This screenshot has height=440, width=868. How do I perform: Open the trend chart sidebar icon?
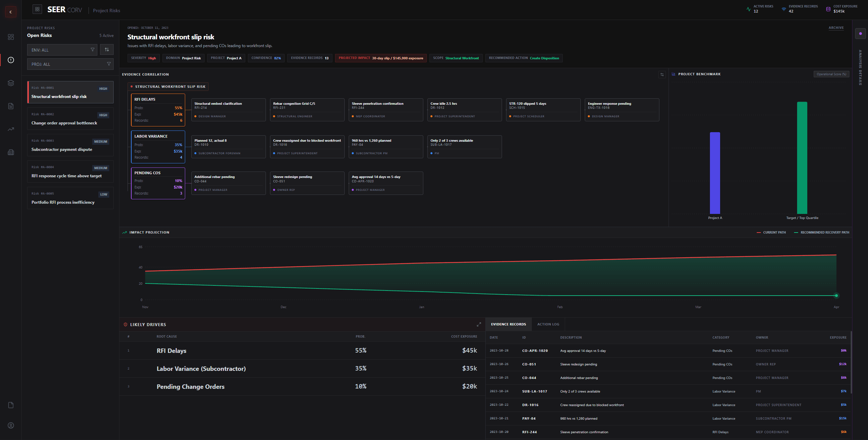coord(11,129)
